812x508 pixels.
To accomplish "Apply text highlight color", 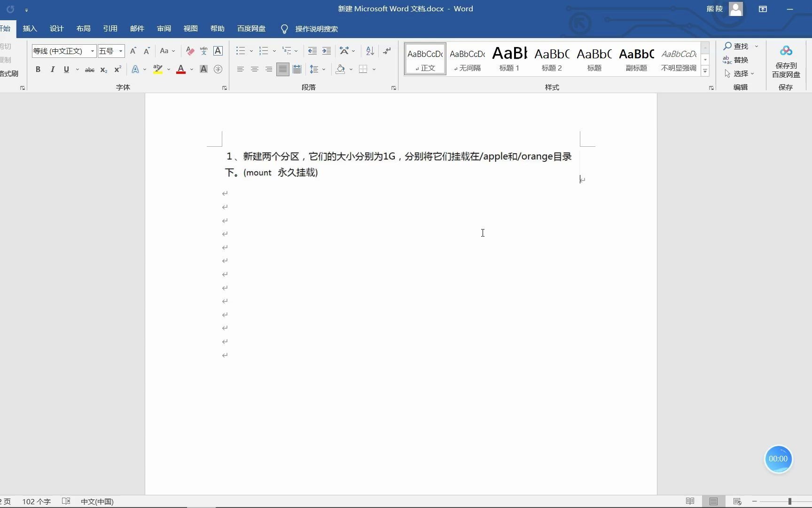I will tap(158, 69).
